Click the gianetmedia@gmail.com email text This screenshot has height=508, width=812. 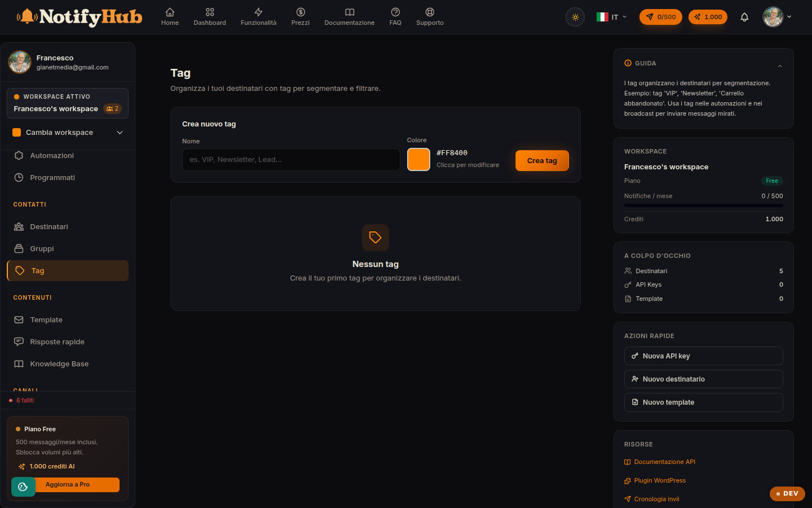click(x=73, y=67)
